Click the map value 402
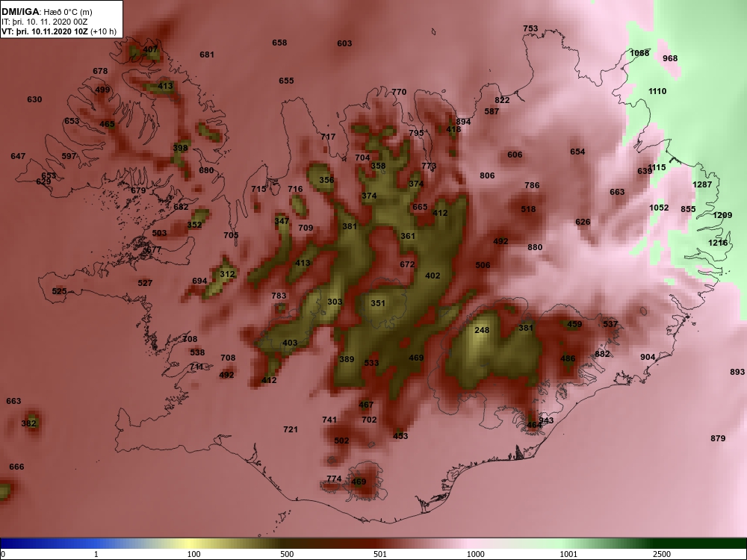This screenshot has height=560, width=747. [x=433, y=276]
